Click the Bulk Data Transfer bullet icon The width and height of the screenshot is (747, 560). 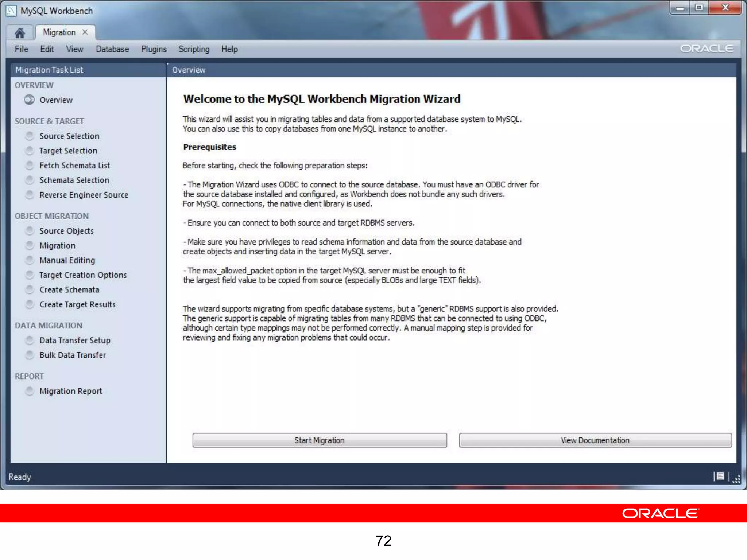click(x=30, y=354)
